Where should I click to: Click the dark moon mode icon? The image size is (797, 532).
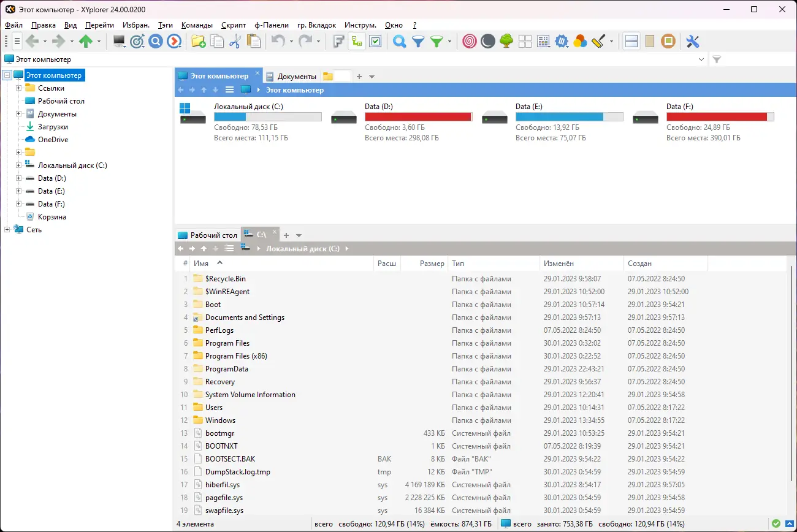tap(488, 42)
